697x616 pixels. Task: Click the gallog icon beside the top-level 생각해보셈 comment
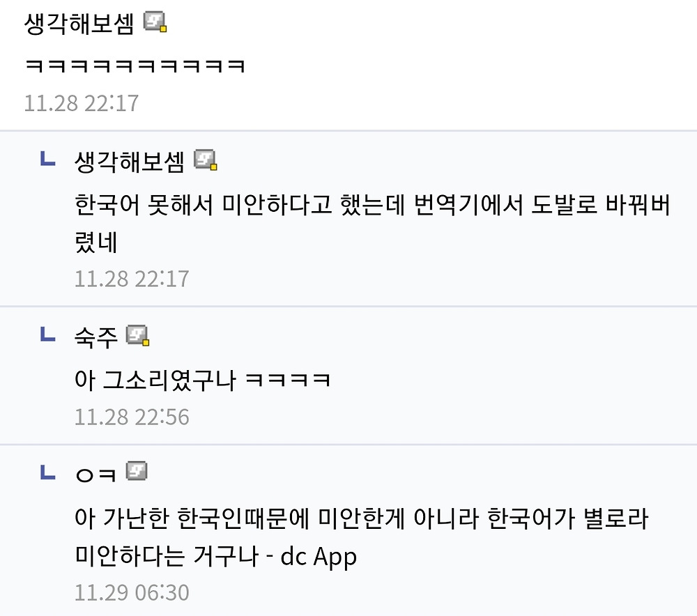[x=155, y=24]
